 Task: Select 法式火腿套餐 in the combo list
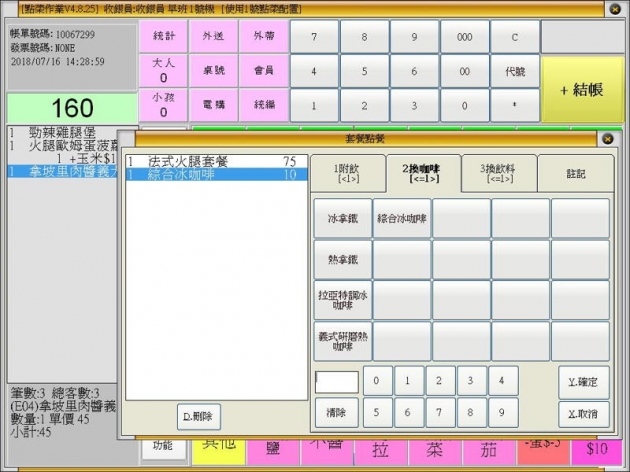click(200, 161)
